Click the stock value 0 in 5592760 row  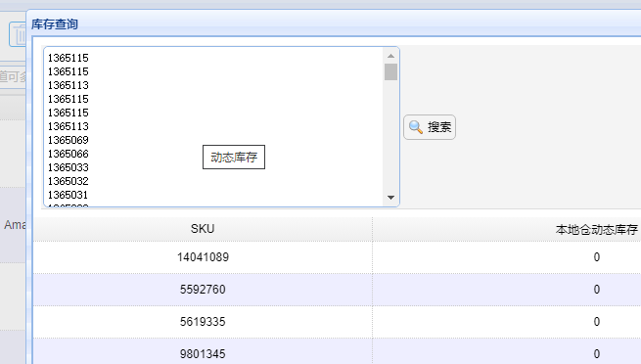[x=596, y=290]
